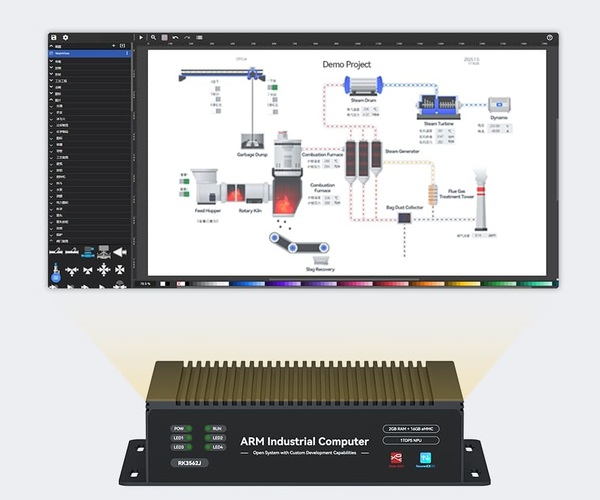Click the bracket icon beside the plus icon
The width and height of the screenshot is (600, 500).
pyautogui.click(x=122, y=46)
